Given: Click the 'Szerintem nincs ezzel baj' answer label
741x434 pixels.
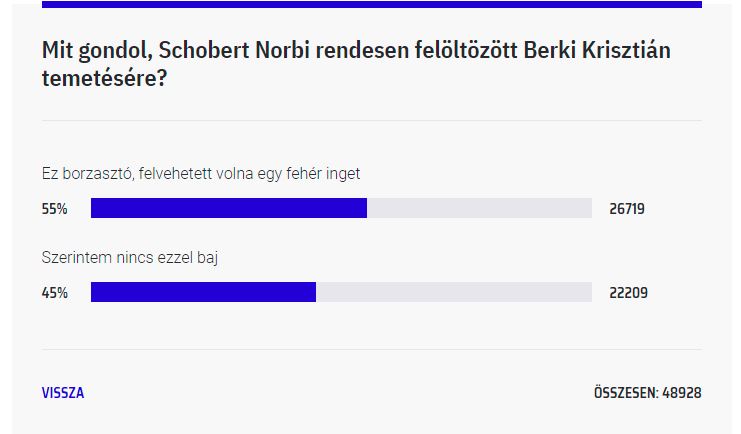Looking at the screenshot, I should click(x=130, y=258).
